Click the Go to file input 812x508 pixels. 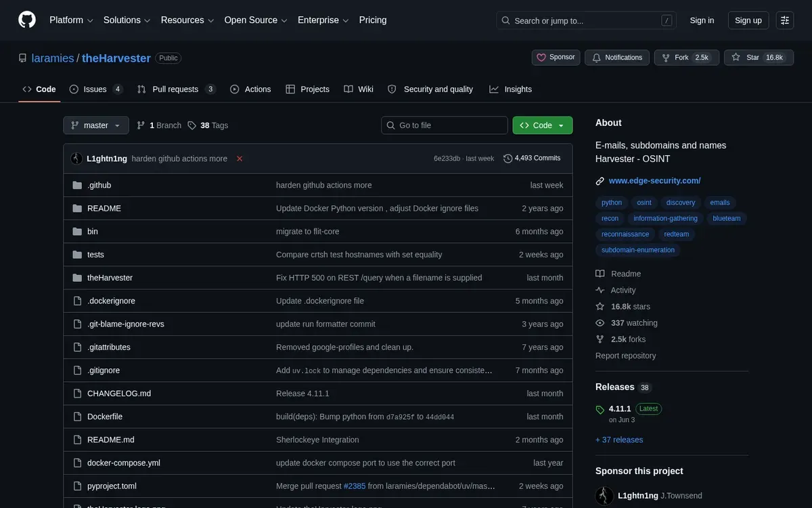(445, 125)
